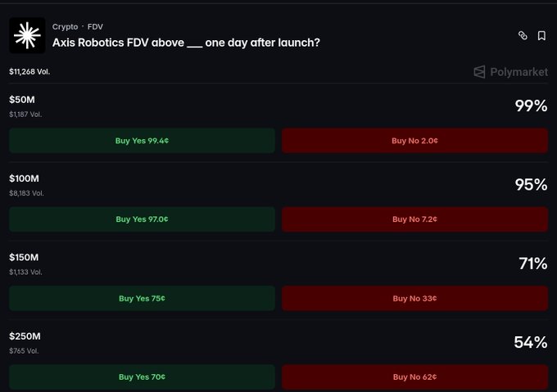Viewport: 557px width, 392px height.
Task: Select the 99% chance for $50M
Action: click(x=531, y=106)
